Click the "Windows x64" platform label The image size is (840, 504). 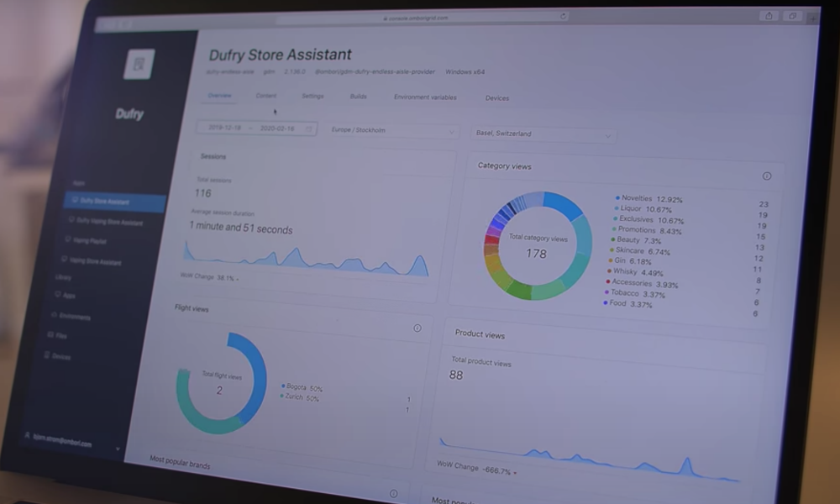point(465,71)
